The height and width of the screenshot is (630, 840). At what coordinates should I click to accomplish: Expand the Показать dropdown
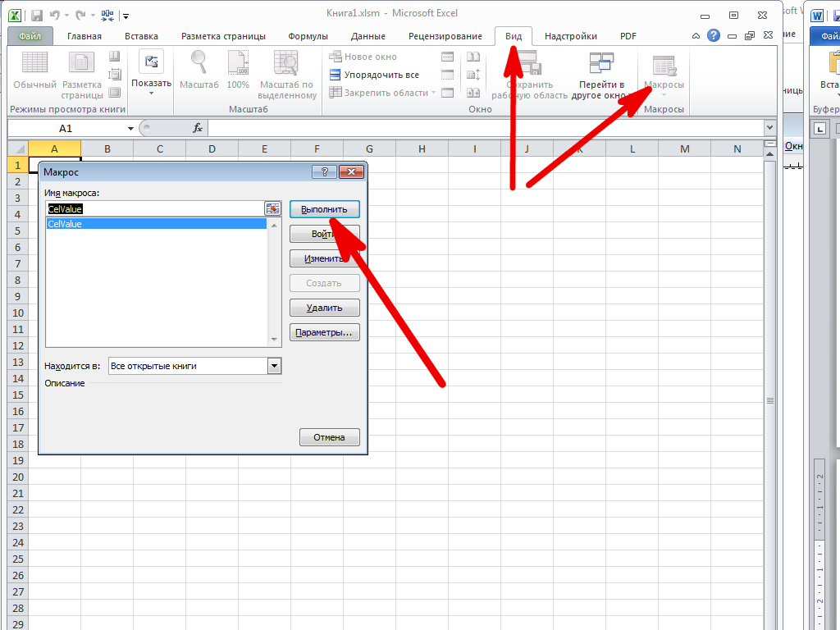coord(151,94)
